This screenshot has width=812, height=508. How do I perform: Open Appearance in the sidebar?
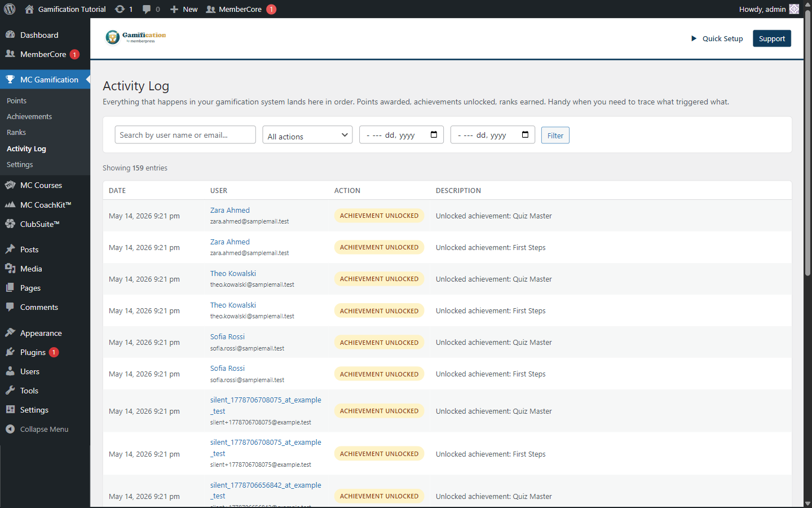pyautogui.click(x=45, y=333)
